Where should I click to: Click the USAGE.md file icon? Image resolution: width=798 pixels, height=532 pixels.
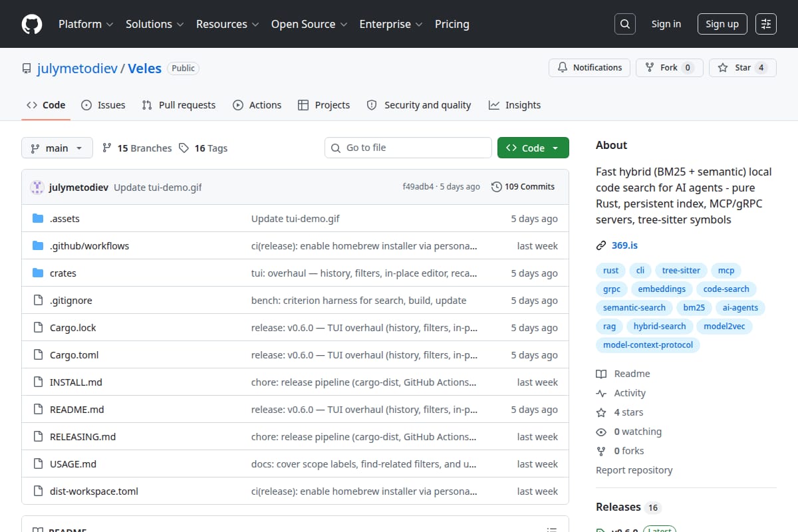click(38, 464)
